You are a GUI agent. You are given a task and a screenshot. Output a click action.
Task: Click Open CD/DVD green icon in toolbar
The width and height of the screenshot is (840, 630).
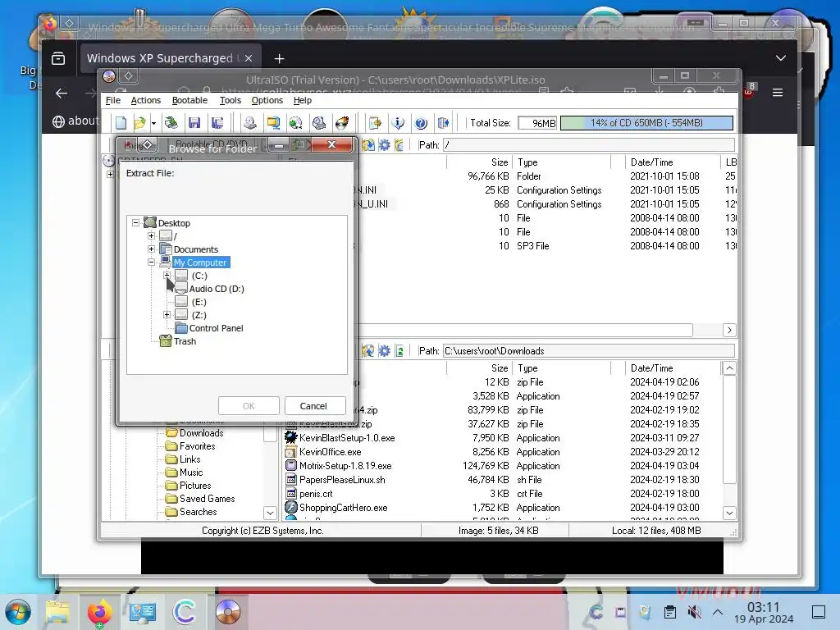[171, 123]
